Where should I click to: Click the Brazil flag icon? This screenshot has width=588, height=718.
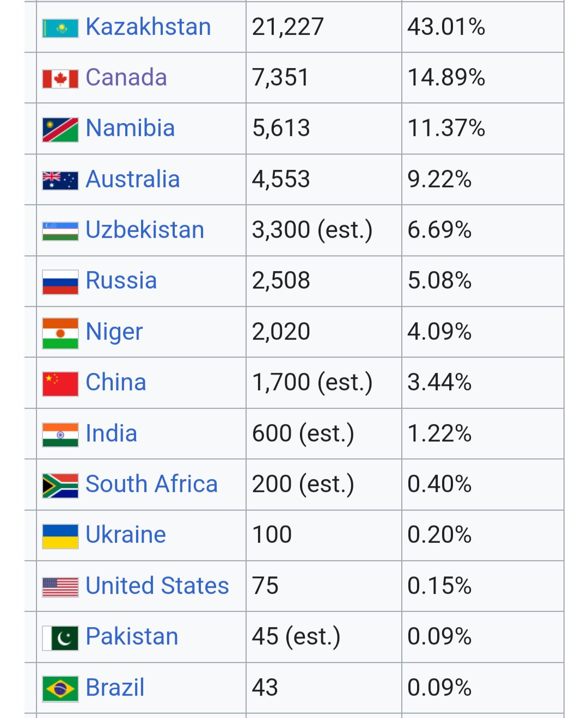[x=60, y=689]
